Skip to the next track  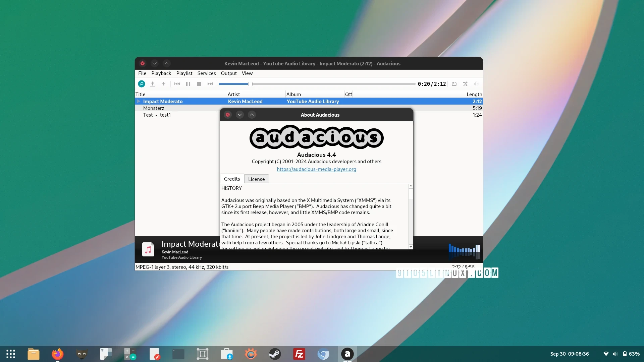210,84
